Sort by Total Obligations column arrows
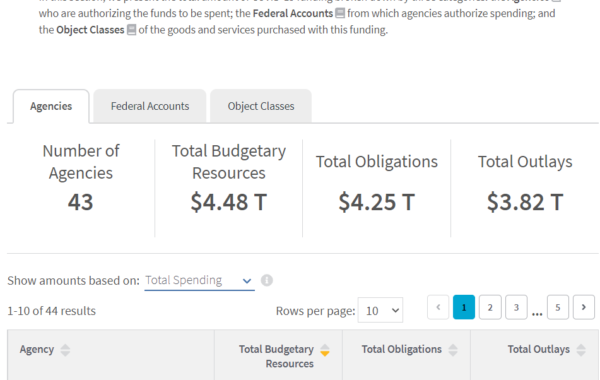This screenshot has height=380, width=600. [453, 350]
